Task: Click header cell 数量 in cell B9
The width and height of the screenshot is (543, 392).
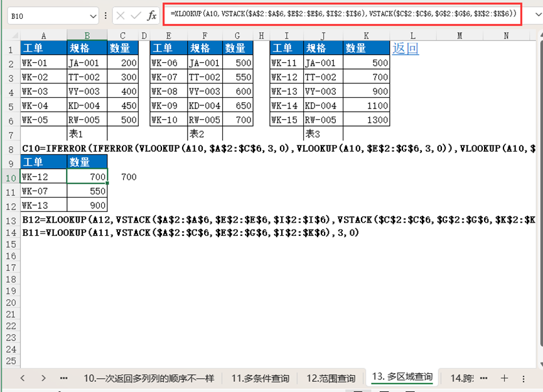Action: click(x=87, y=162)
